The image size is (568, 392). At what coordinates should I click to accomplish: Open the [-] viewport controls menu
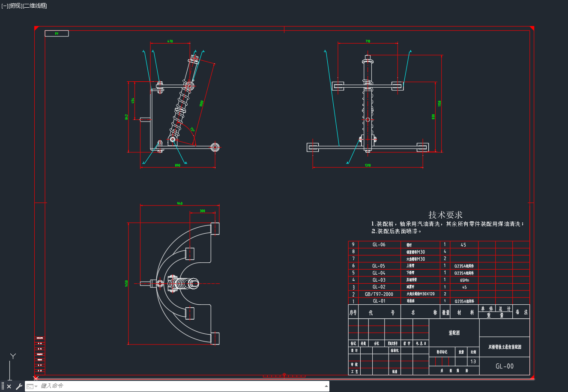pos(5,6)
